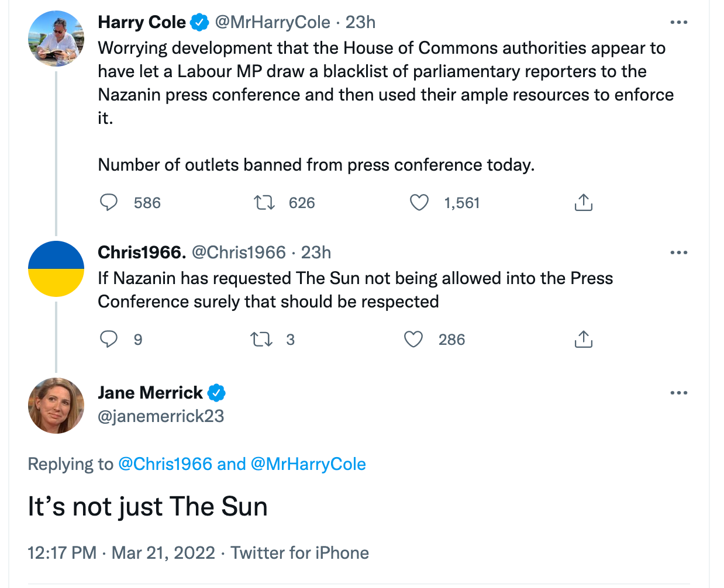Open Jane Merrick's profile photo

point(56,406)
